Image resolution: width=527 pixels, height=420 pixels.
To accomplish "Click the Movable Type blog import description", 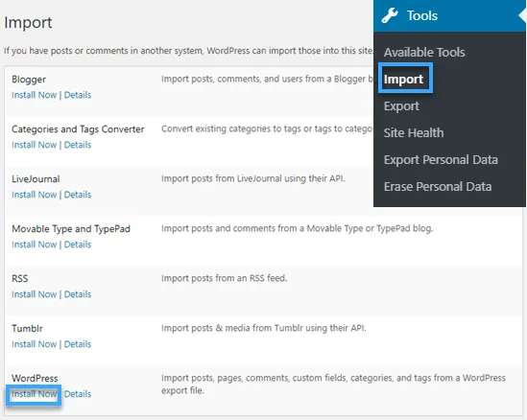I will pos(298,228).
